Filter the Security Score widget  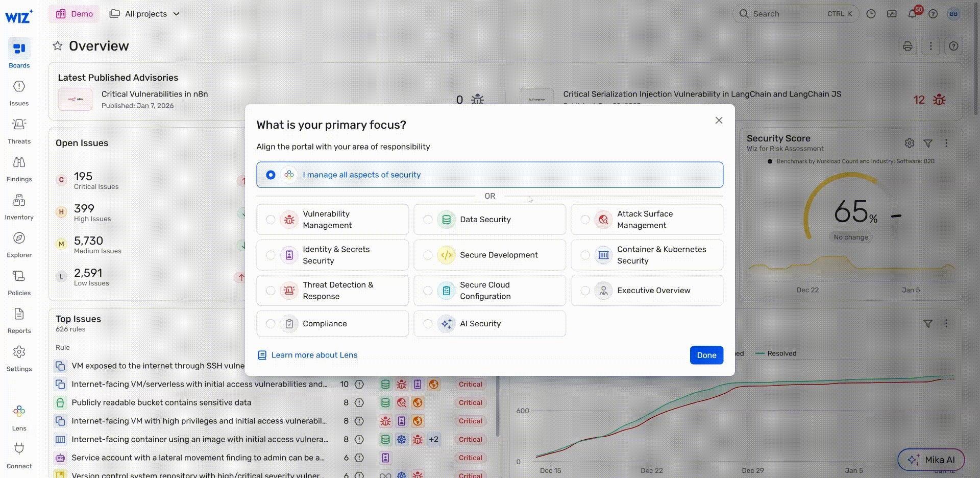click(x=928, y=143)
